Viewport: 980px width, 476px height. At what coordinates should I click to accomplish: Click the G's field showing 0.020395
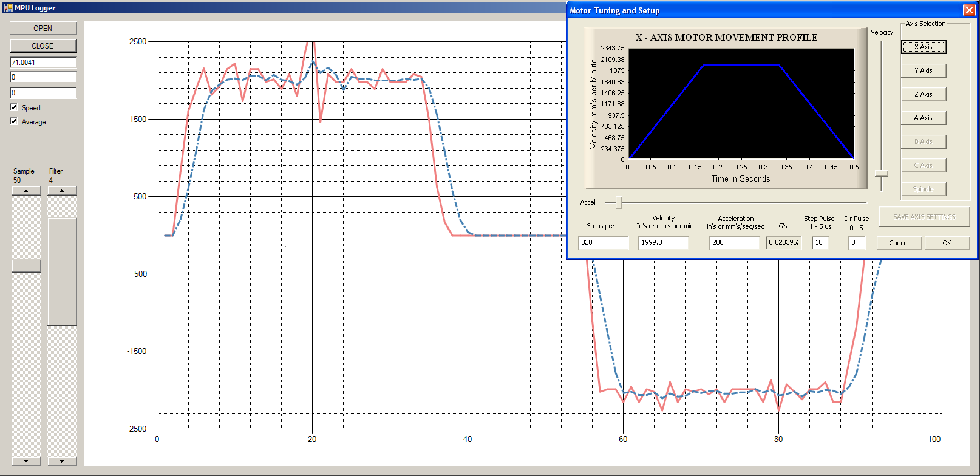pos(783,242)
